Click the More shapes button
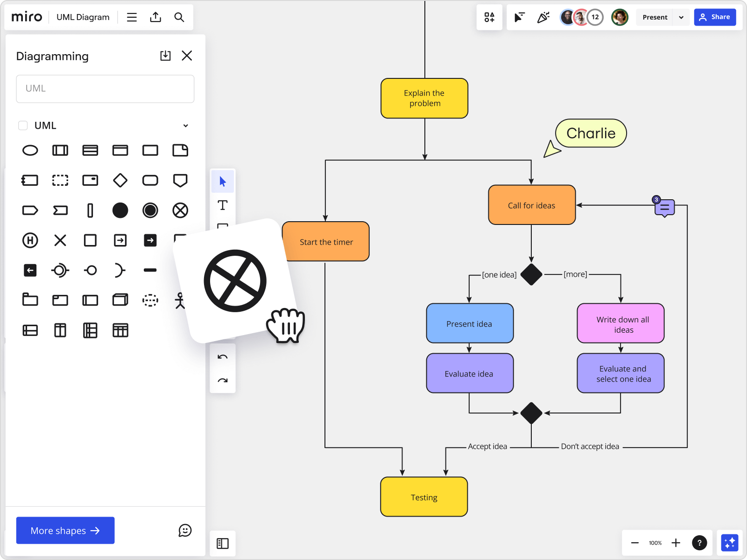The width and height of the screenshot is (747, 560). point(65,531)
